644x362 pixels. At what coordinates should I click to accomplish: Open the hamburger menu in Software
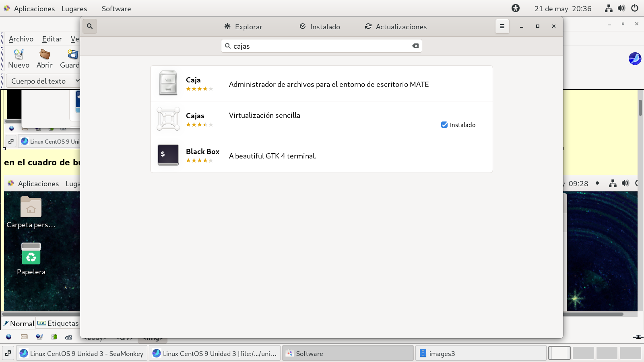coord(502,27)
